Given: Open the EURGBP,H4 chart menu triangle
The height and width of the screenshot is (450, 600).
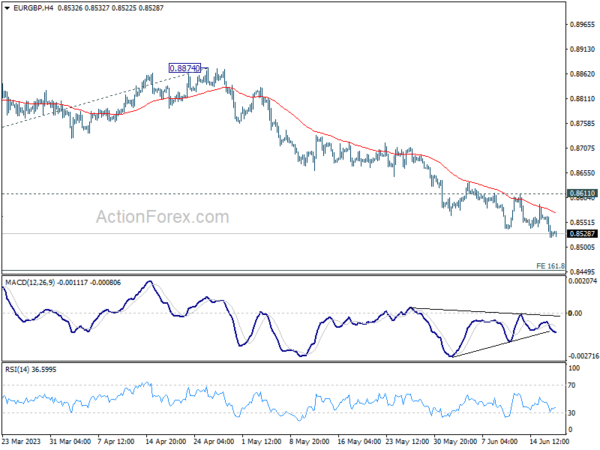Looking at the screenshot, I should pos(7,8).
